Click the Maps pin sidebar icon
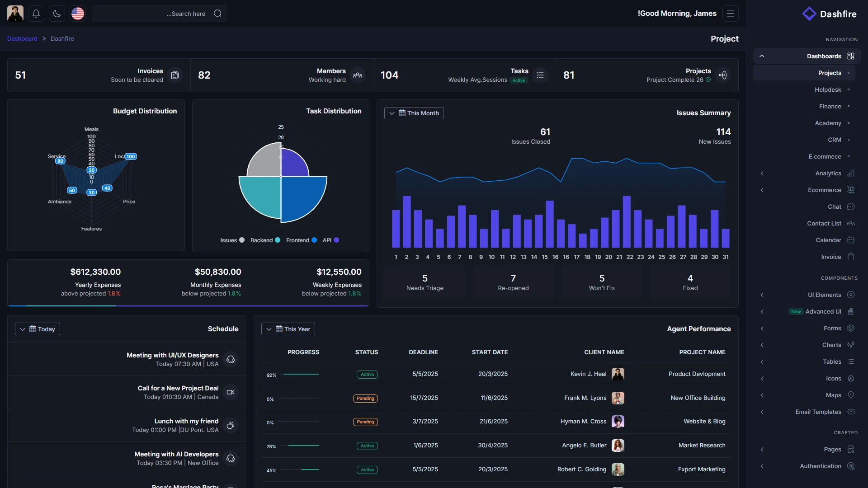 click(851, 395)
